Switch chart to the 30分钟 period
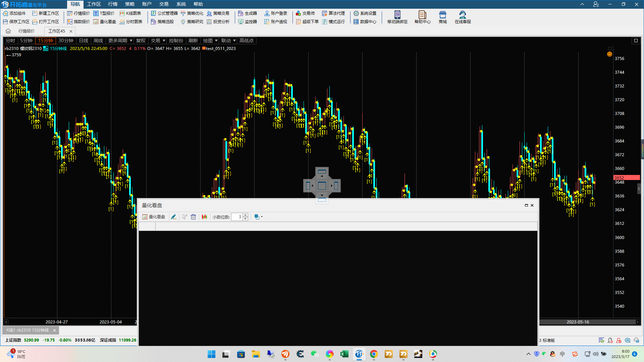 66,41
